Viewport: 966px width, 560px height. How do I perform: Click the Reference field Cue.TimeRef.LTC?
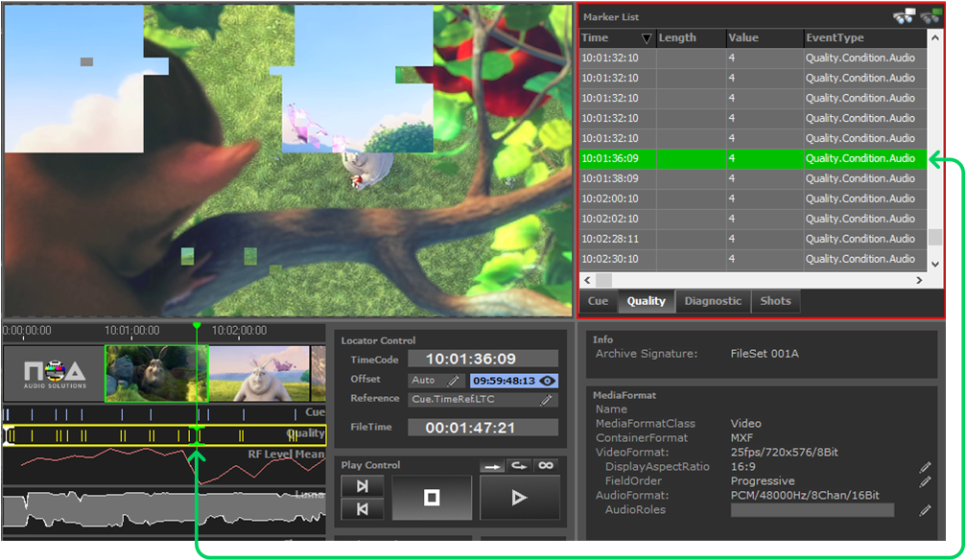tap(483, 400)
